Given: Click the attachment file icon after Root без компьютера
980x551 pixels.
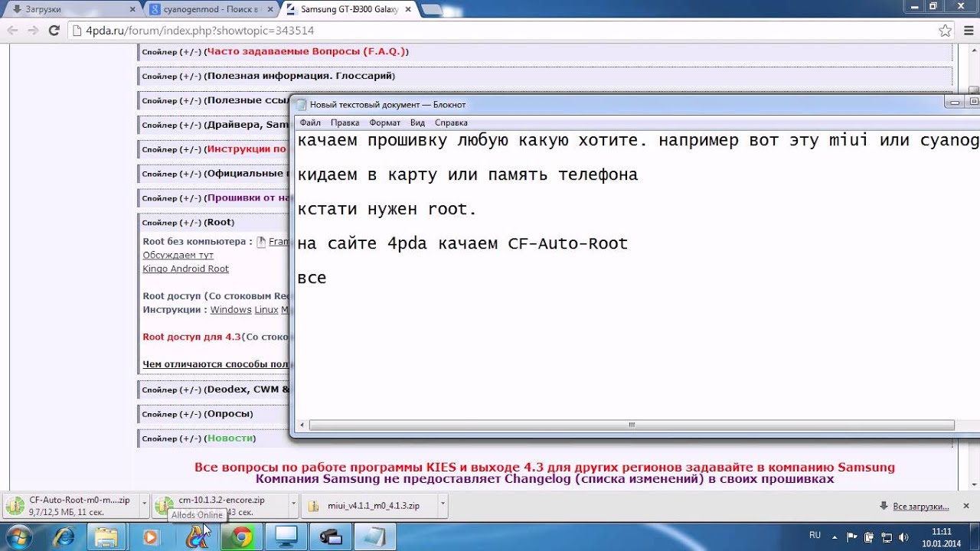Looking at the screenshot, I should (261, 242).
